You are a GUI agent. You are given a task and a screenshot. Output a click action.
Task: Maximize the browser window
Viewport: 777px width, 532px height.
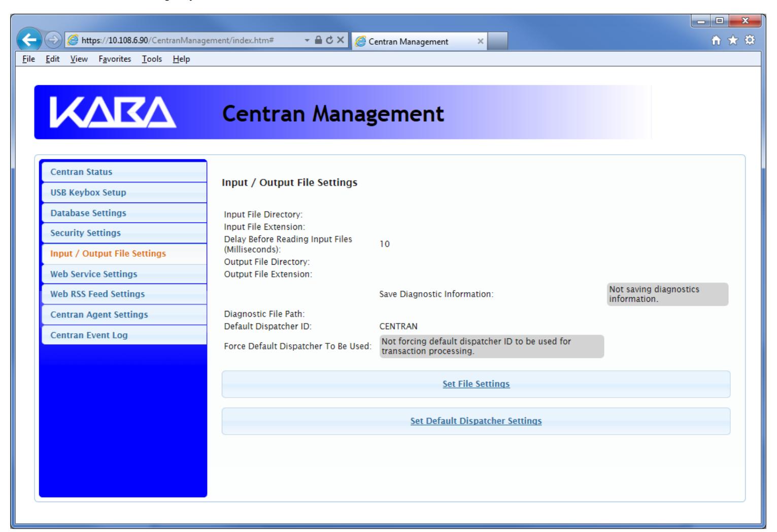click(x=720, y=21)
